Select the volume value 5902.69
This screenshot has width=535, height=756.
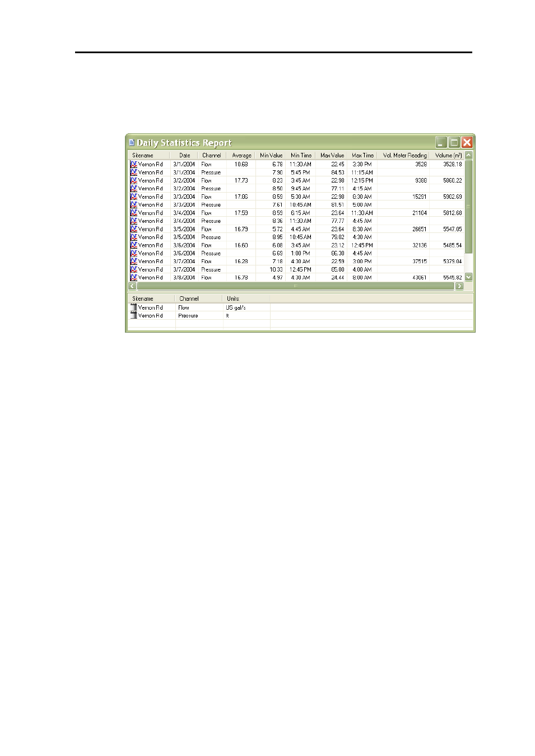coord(452,197)
